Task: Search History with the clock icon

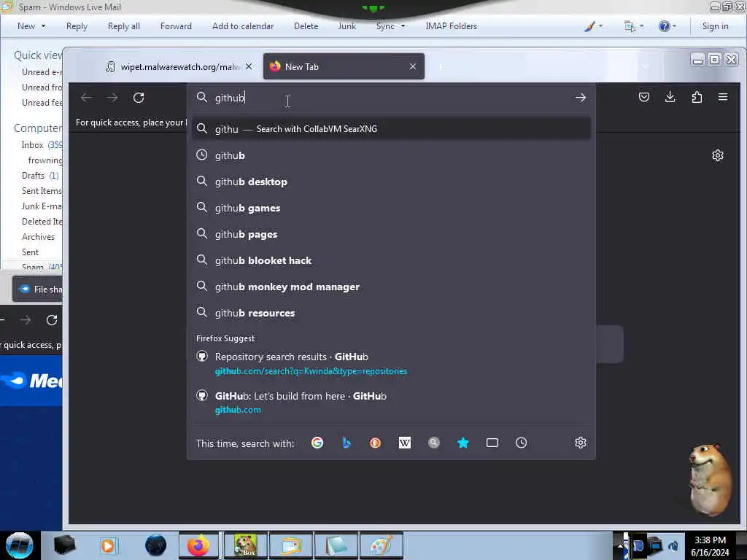Action: click(521, 443)
